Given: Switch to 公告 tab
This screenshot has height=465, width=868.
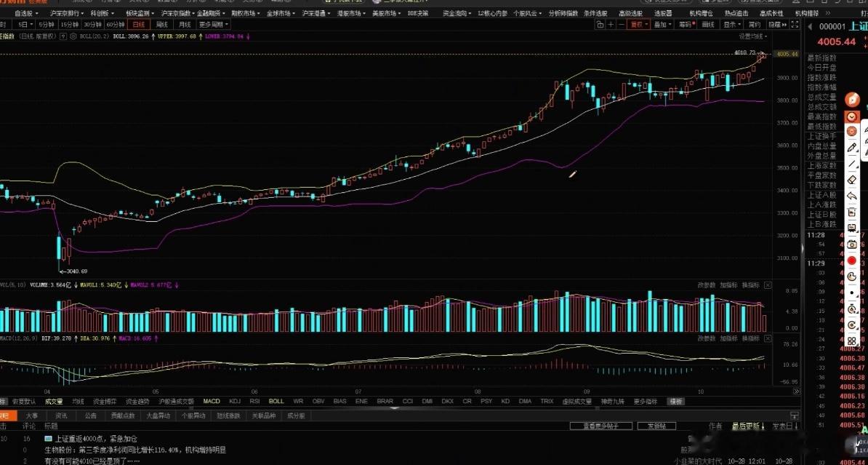Looking at the screenshot, I should tap(90, 415).
